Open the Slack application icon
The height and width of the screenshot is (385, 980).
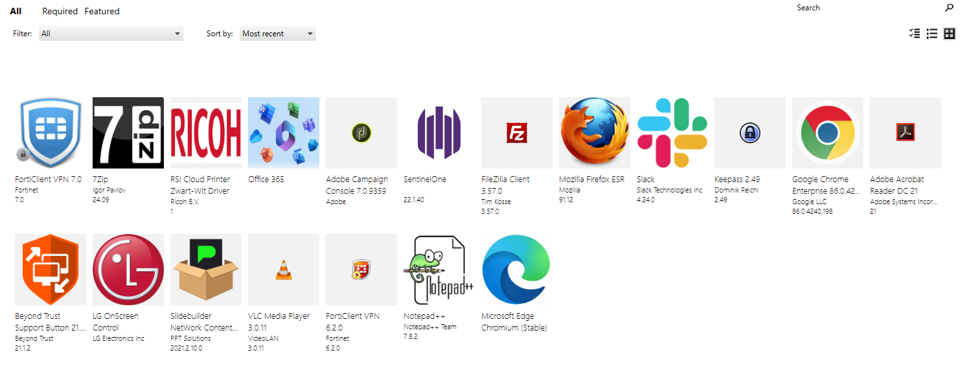[x=672, y=133]
